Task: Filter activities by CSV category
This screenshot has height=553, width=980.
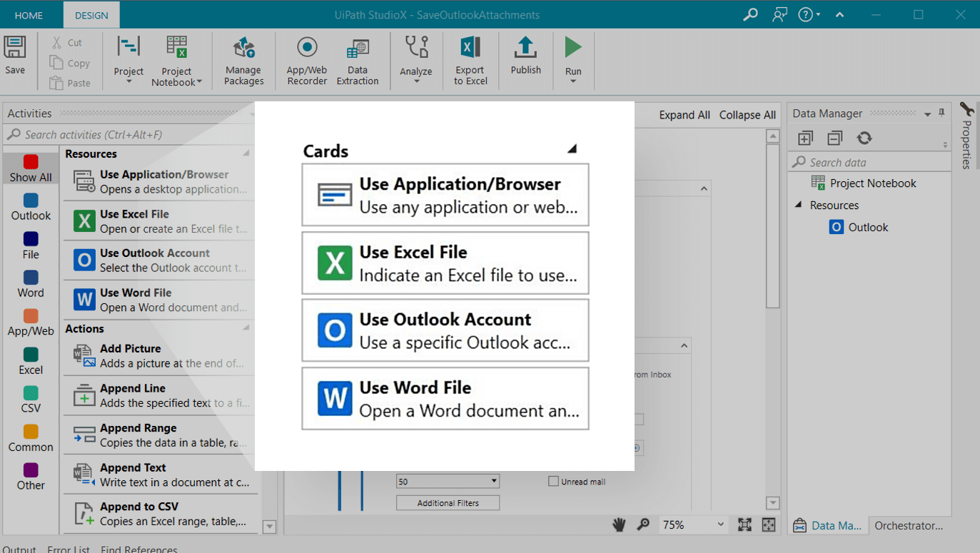Action: click(31, 400)
